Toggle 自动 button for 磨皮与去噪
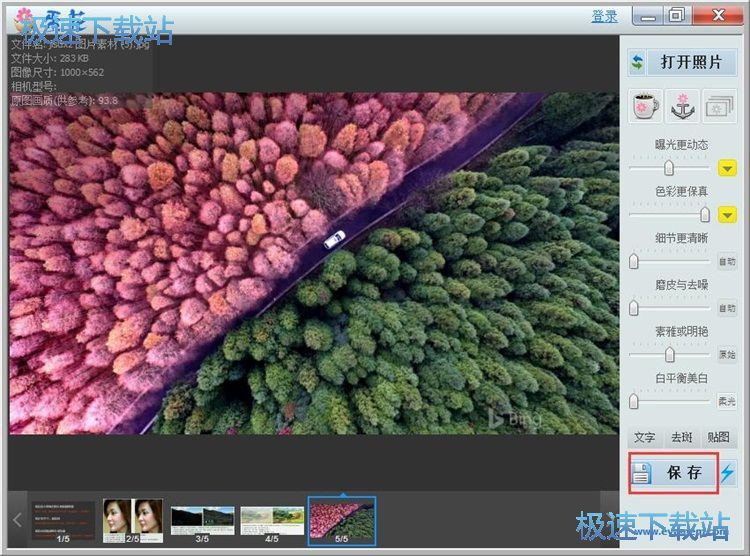750x556 pixels. click(x=727, y=308)
